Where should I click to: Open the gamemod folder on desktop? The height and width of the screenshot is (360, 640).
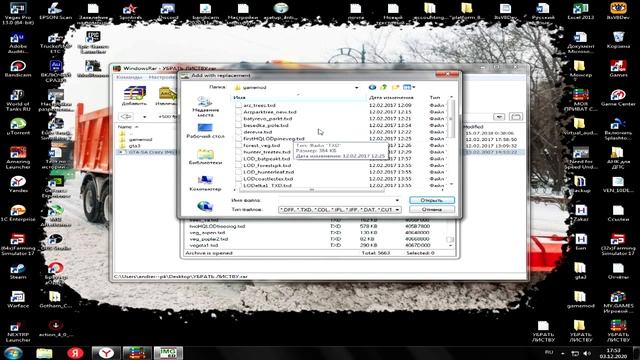[580, 300]
